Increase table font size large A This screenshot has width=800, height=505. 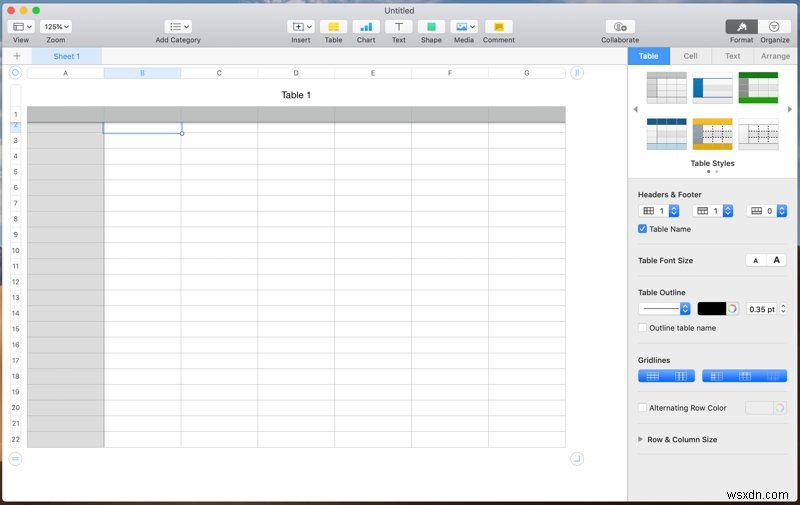tap(776, 260)
